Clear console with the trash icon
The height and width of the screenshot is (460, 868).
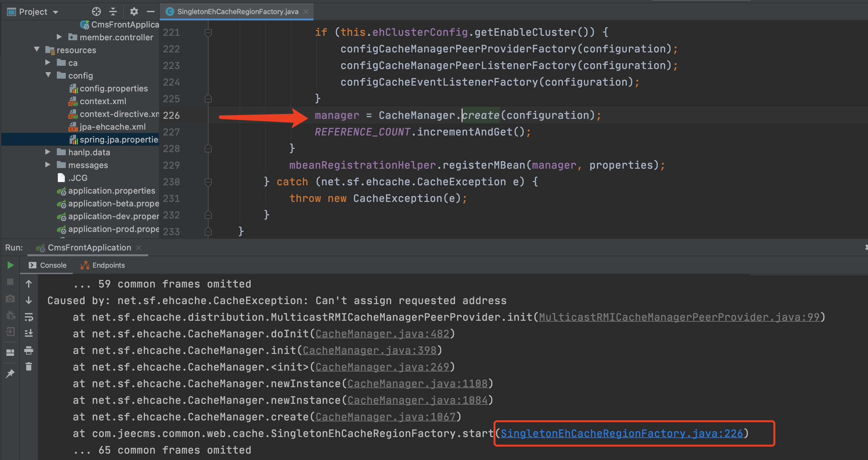click(29, 367)
